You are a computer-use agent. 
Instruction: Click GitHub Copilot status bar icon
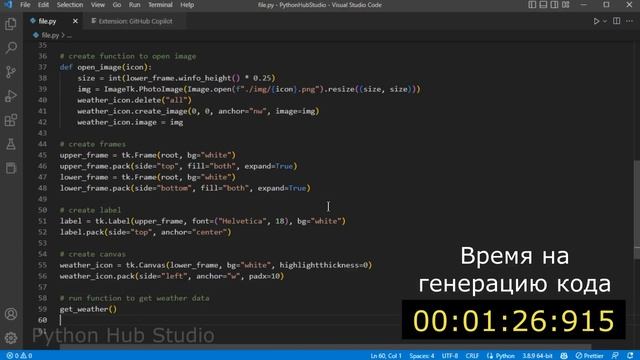564,356
